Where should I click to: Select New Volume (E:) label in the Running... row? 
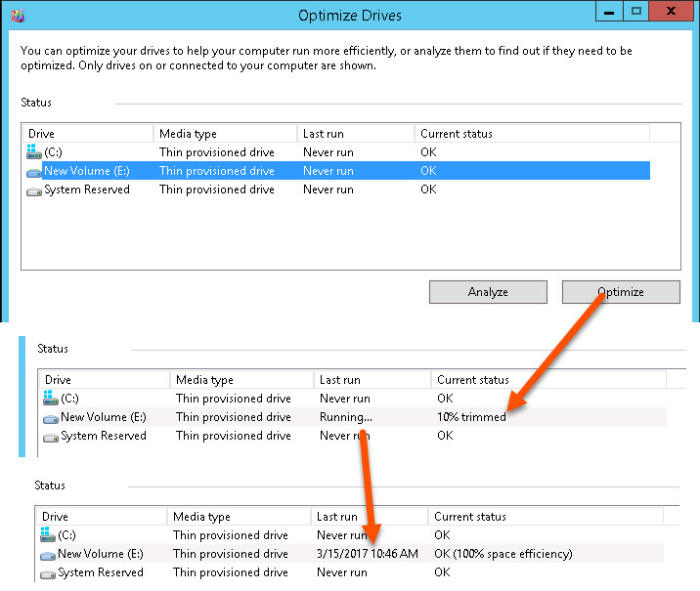click(x=103, y=417)
